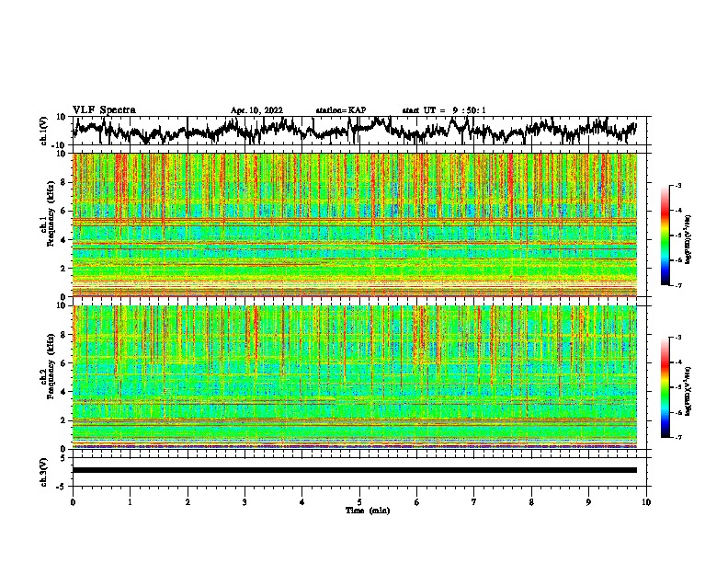Click the ch.1(V) waveform axis label

click(x=44, y=131)
